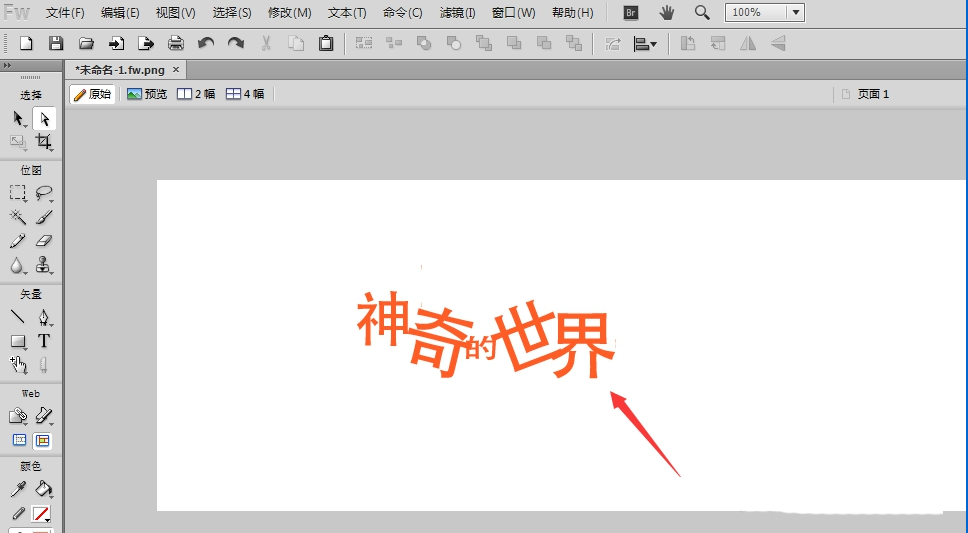Switch to the 未命名-1.fw.png document tab
968x533 pixels.
[x=120, y=70]
